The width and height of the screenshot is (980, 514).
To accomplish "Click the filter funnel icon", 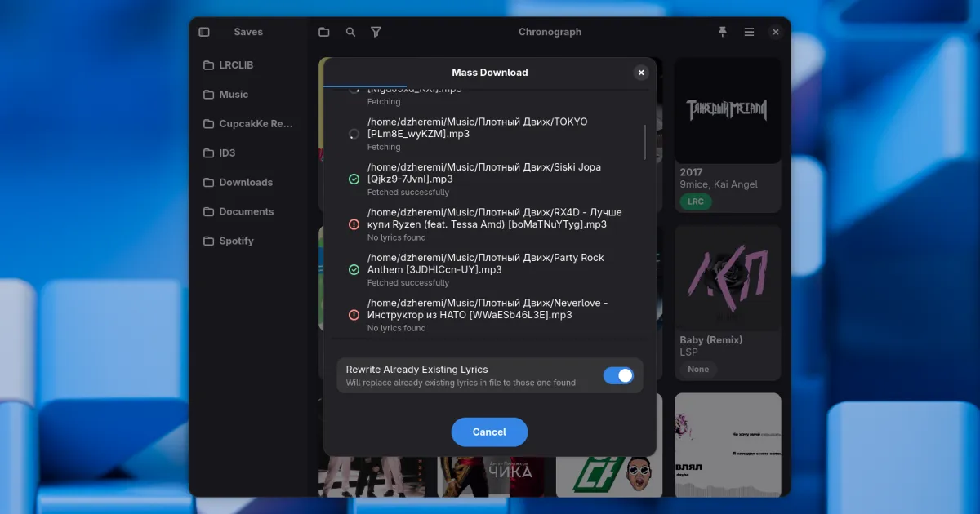I will point(376,32).
